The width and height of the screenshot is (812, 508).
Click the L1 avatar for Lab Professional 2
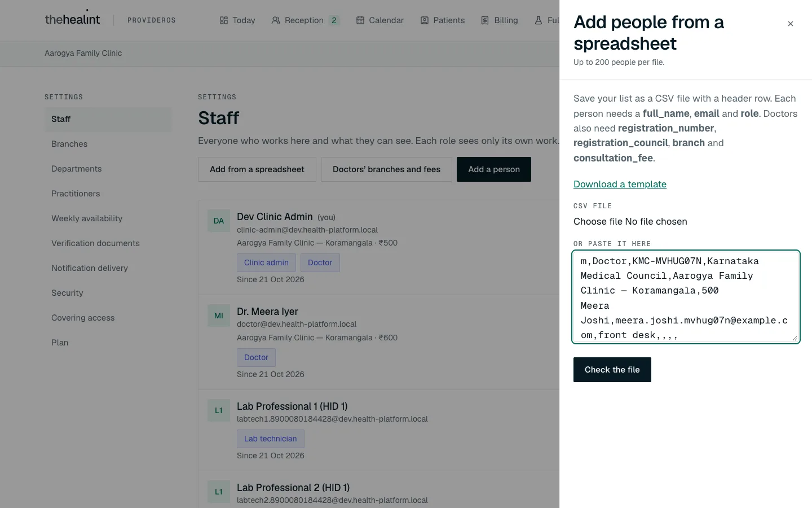point(219,492)
